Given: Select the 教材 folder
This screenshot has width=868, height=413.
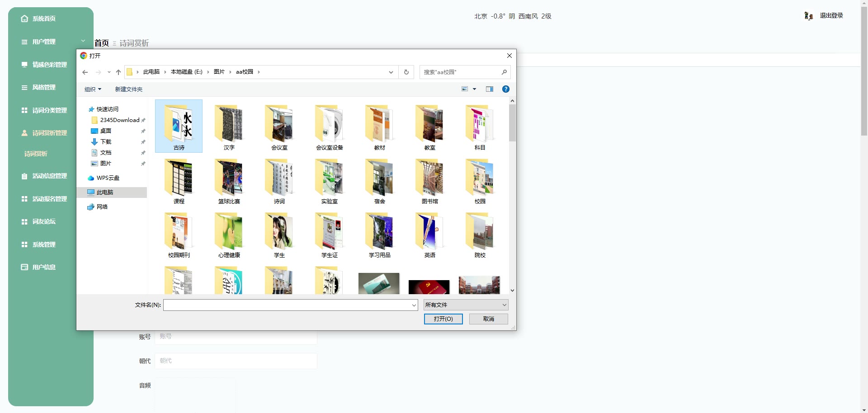Looking at the screenshot, I should tap(379, 126).
